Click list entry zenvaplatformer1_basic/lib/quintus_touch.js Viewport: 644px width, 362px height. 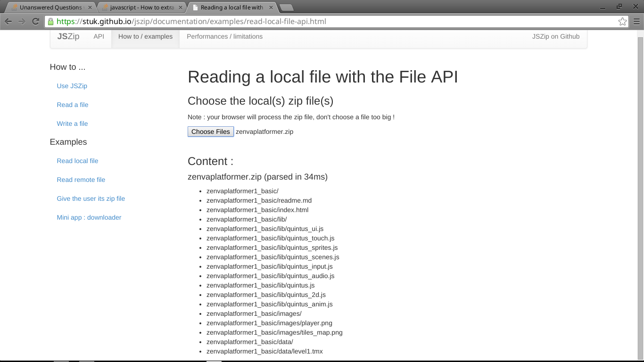271,238
